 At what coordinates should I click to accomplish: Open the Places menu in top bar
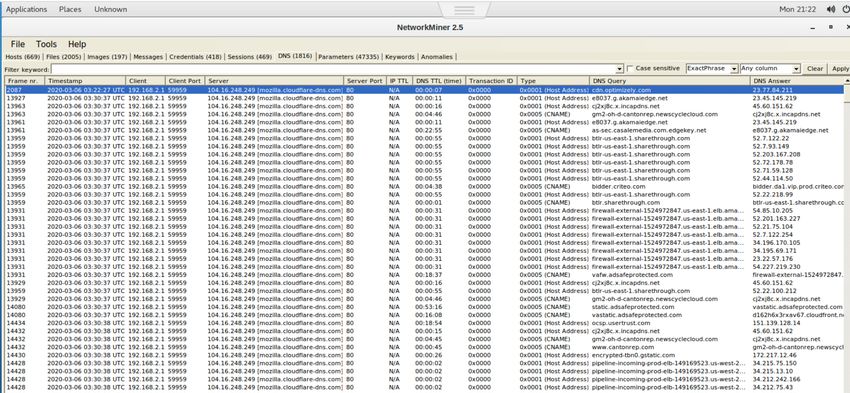coord(70,9)
